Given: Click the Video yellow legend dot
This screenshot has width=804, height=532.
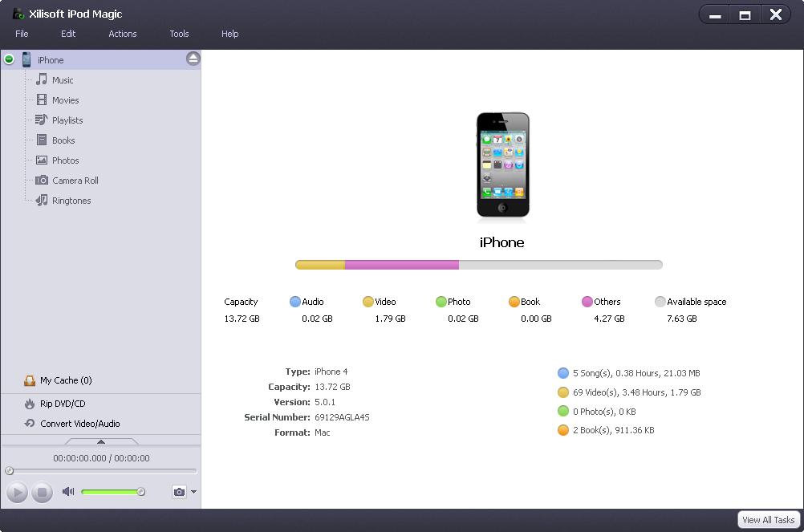Looking at the screenshot, I should coord(367,302).
